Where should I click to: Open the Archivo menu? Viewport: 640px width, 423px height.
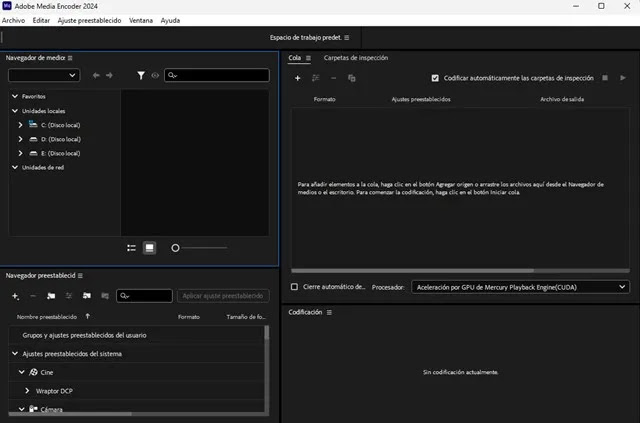coord(13,20)
